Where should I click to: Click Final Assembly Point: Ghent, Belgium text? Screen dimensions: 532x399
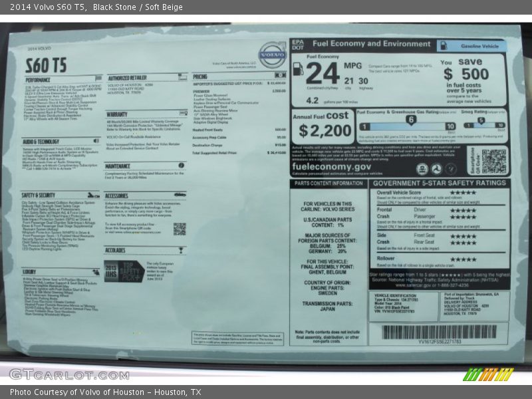click(327, 267)
